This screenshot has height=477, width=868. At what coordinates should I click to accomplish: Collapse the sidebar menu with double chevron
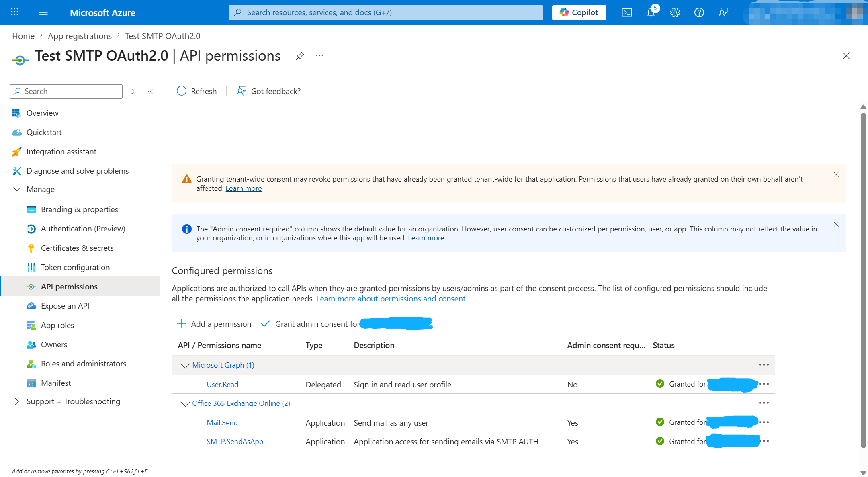click(x=150, y=92)
